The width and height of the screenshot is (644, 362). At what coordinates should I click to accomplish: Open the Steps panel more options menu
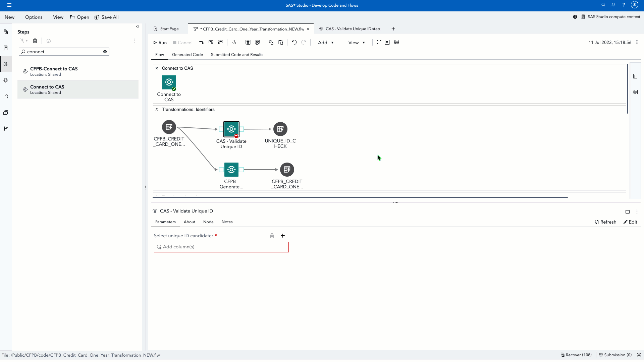(135, 41)
